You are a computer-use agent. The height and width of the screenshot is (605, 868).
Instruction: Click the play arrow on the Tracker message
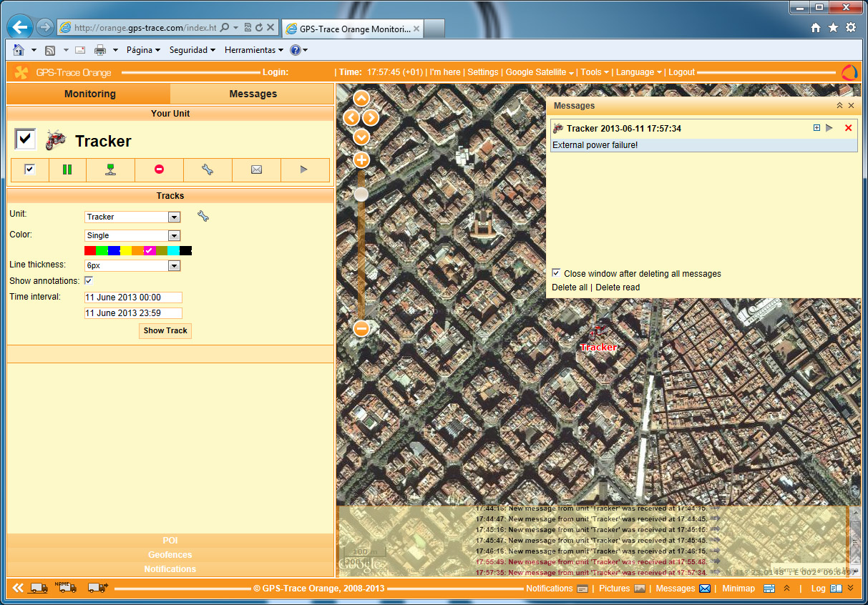[x=829, y=128]
